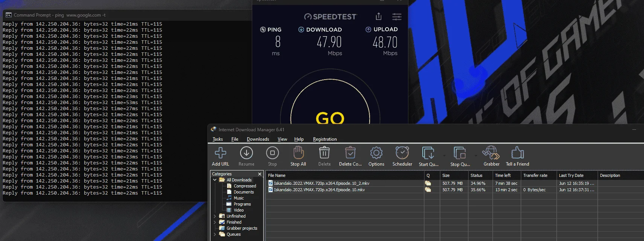Select the All Downloads category
The width and height of the screenshot is (644, 241).
[239, 180]
